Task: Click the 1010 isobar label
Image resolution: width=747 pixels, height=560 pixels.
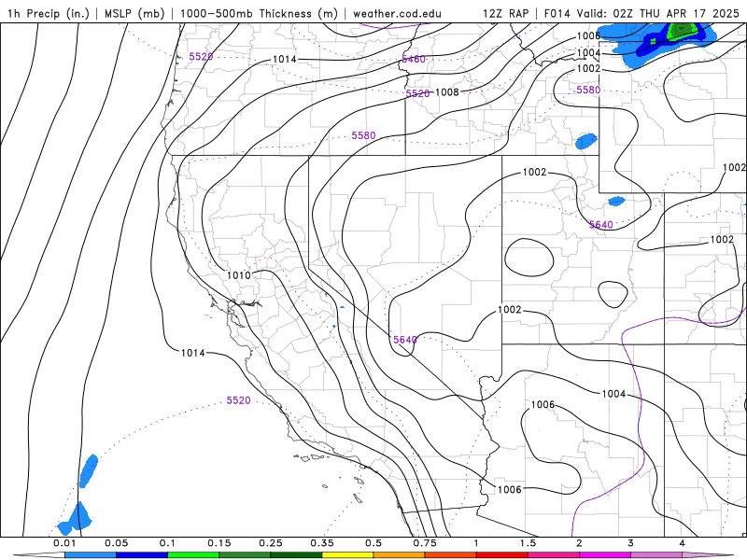Action: click(239, 275)
